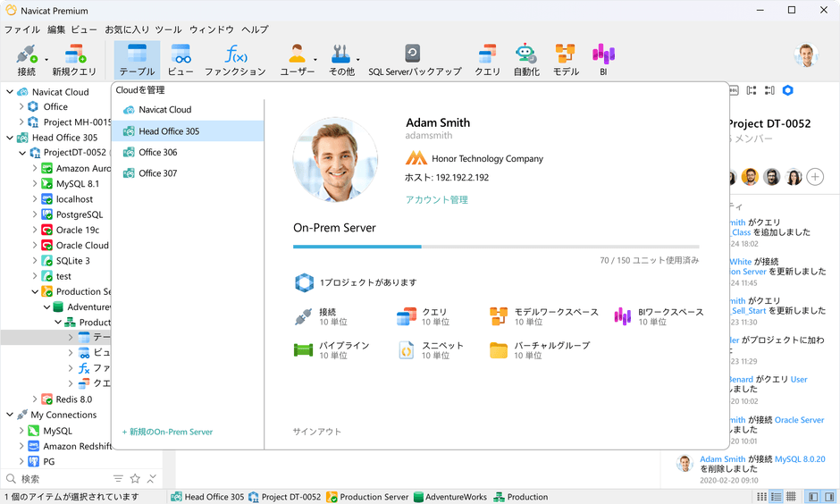The height and width of the screenshot is (504, 840).
Task: Open the ビュー view toolbar button
Action: pyautogui.click(x=181, y=60)
